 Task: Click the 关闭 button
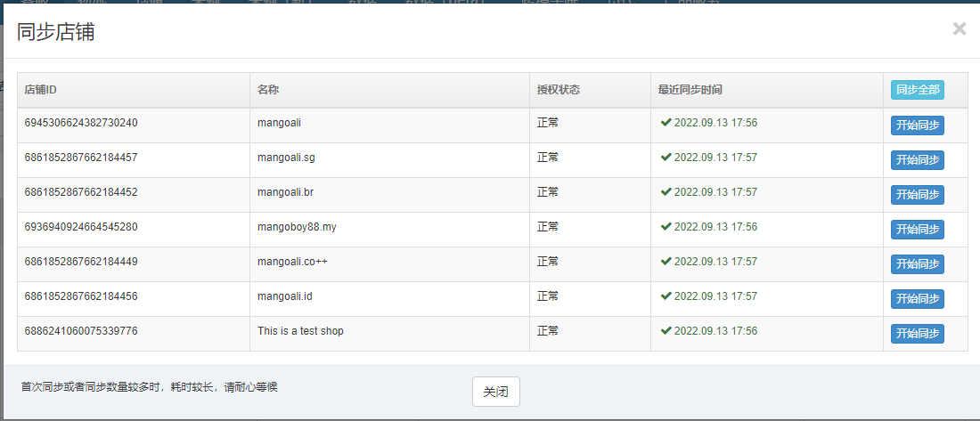(x=495, y=392)
